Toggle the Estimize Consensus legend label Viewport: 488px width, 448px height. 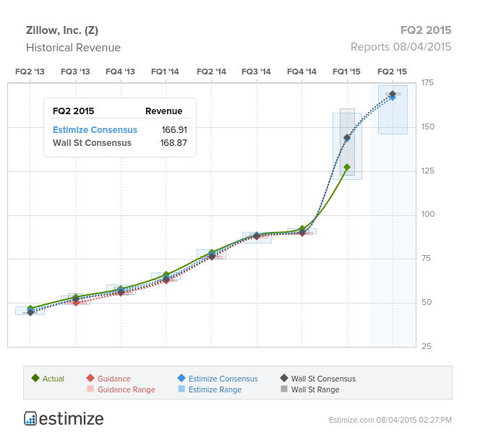click(x=223, y=379)
